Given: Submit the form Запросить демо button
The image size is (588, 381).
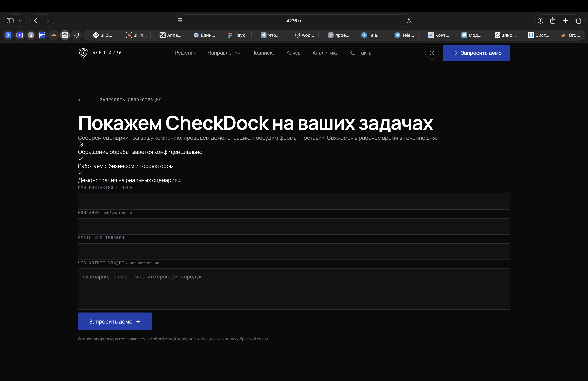Looking at the screenshot, I should click(x=115, y=321).
